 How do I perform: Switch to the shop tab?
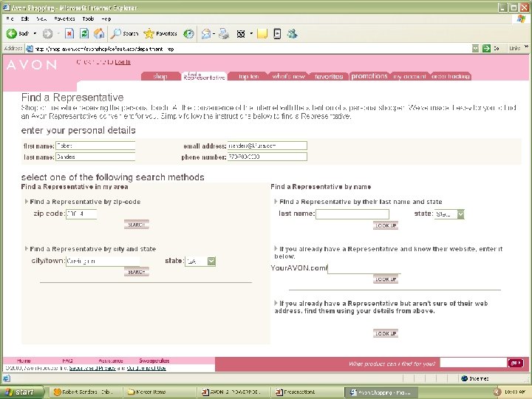point(160,76)
